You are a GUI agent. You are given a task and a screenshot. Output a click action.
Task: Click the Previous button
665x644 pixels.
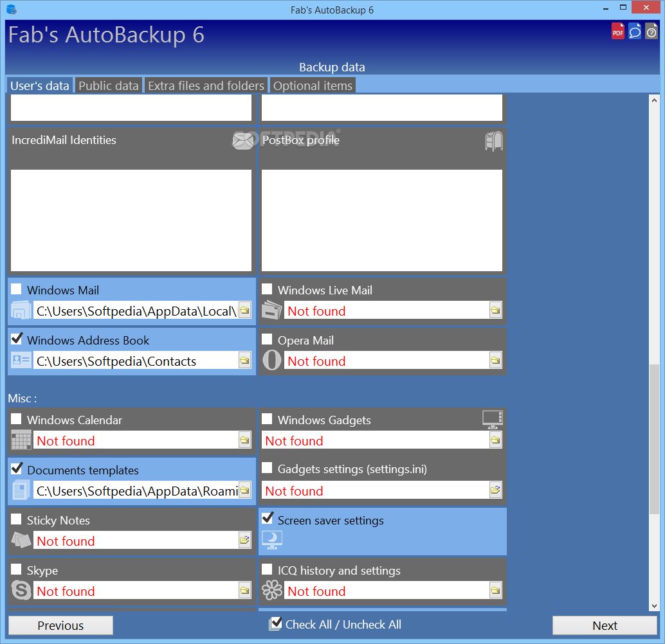point(60,625)
